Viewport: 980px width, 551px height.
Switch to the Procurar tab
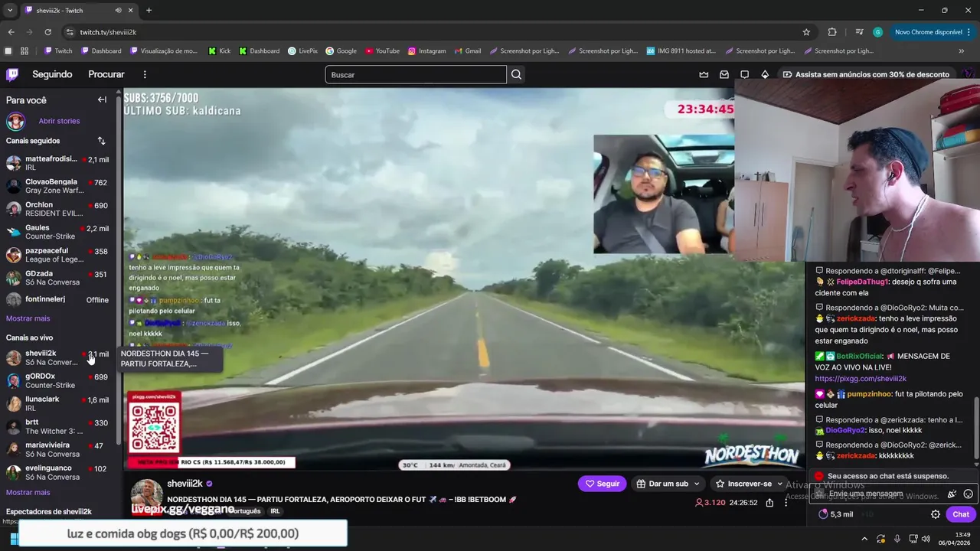tap(106, 74)
